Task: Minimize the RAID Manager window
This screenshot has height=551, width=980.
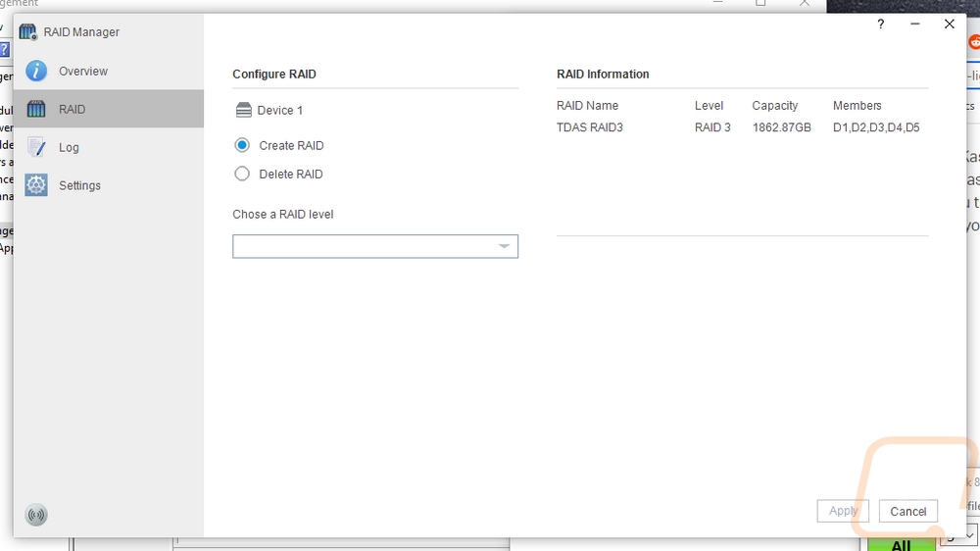Action: click(915, 24)
